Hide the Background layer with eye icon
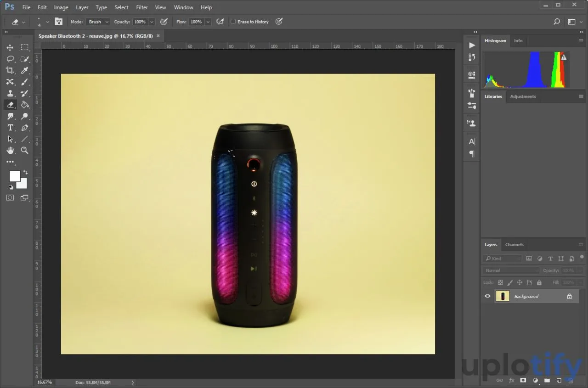Viewport: 588px width, 388px height. (x=487, y=296)
